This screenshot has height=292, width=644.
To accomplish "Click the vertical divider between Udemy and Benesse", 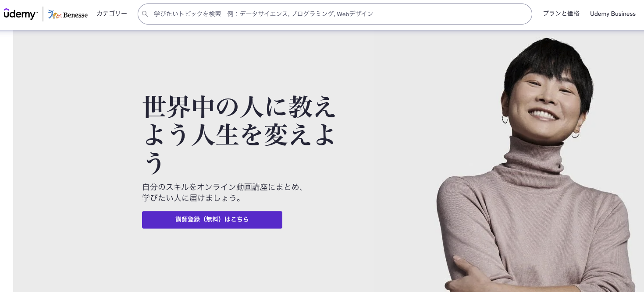I will 43,14.
